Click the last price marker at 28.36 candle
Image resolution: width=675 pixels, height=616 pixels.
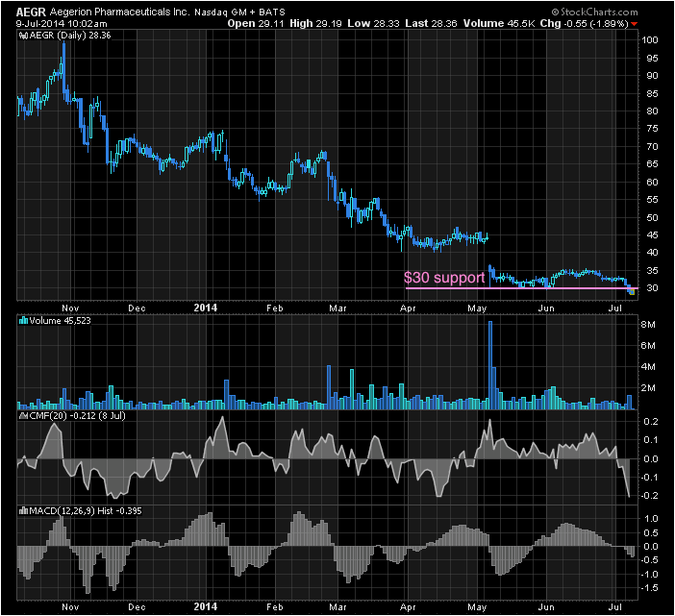click(632, 292)
